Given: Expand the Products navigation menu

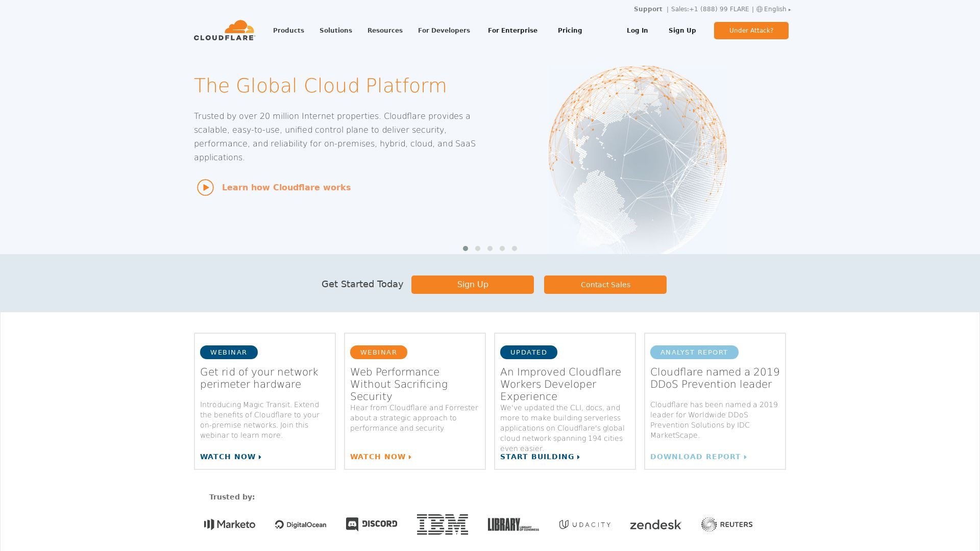Looking at the screenshot, I should (288, 31).
